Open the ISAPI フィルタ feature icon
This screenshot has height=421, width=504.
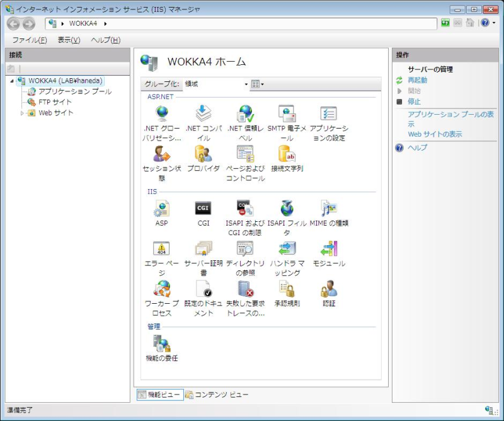(x=287, y=209)
